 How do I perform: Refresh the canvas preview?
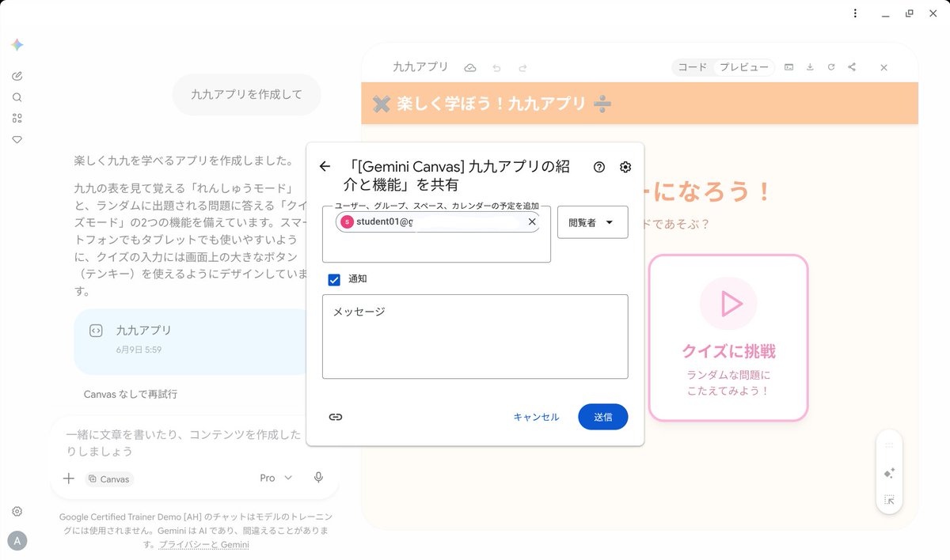tap(831, 67)
